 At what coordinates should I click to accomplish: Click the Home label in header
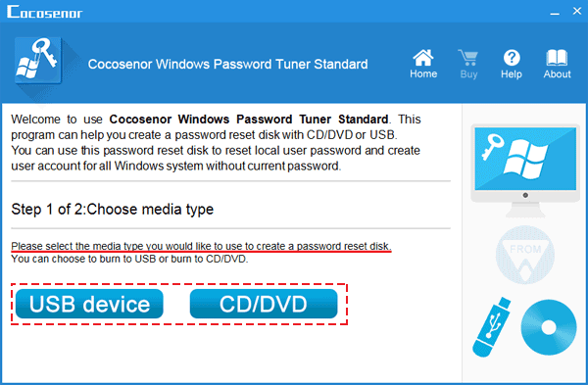click(x=423, y=73)
